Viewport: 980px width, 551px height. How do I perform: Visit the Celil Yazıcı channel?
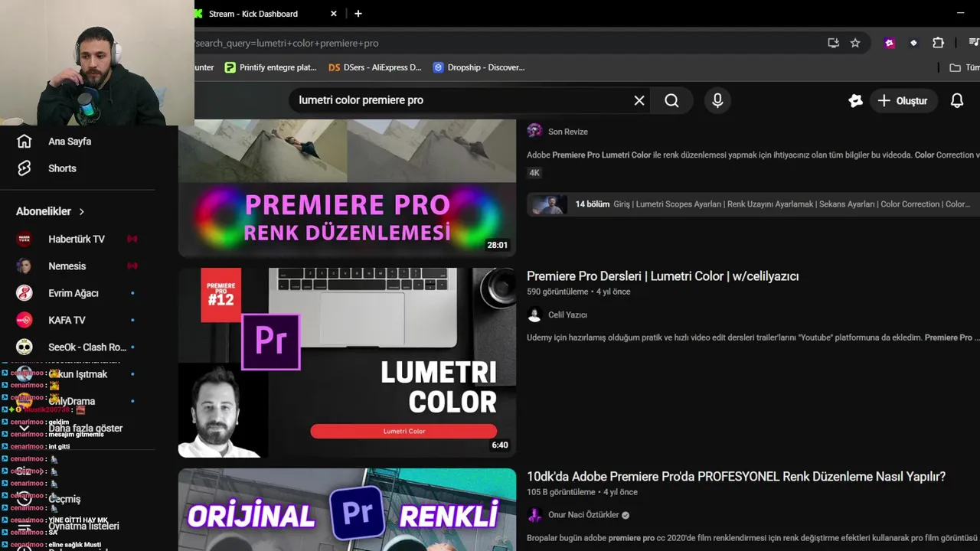[567, 315]
